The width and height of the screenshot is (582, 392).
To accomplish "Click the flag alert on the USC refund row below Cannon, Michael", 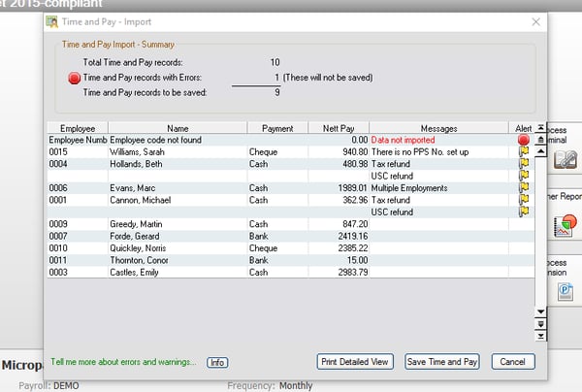I will tap(524, 212).
